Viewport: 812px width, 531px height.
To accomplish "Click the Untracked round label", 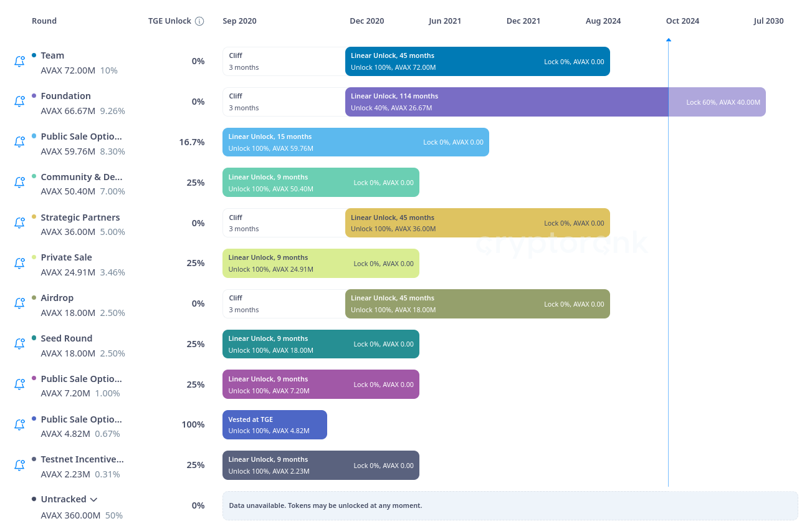I will (64, 499).
